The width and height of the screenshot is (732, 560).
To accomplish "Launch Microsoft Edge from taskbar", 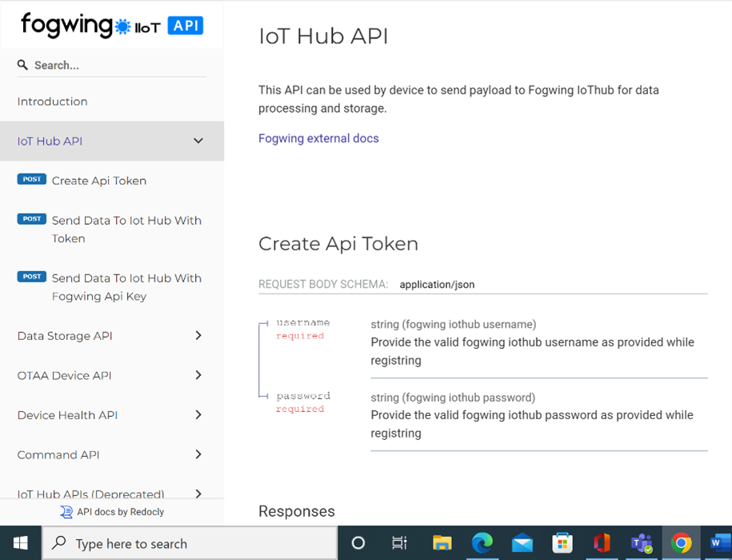I will click(482, 543).
